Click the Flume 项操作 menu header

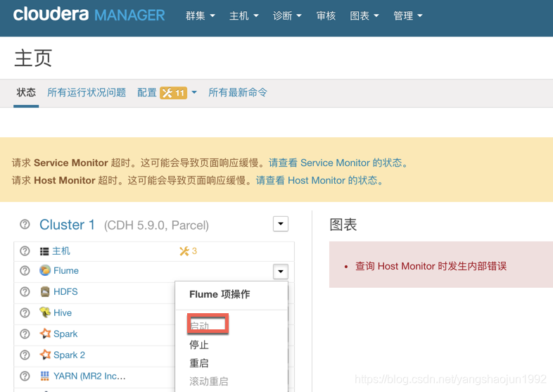click(x=220, y=294)
